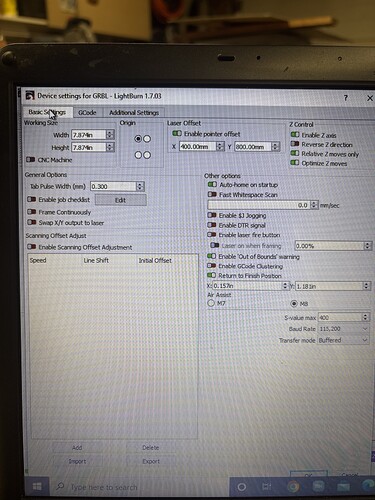375x500 pixels.
Task: Open Microsoft Edge from the taskbar
Action: (x=369, y=485)
